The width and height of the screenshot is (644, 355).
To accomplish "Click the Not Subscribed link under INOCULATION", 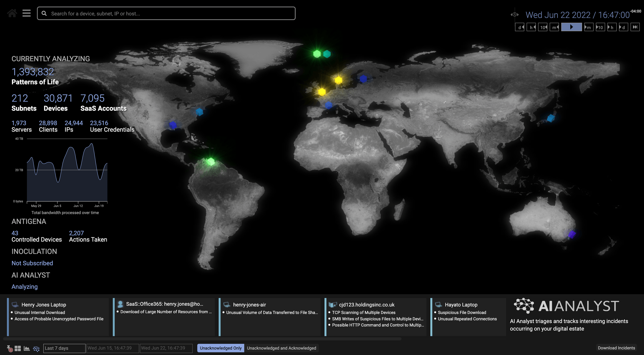I will [x=32, y=263].
